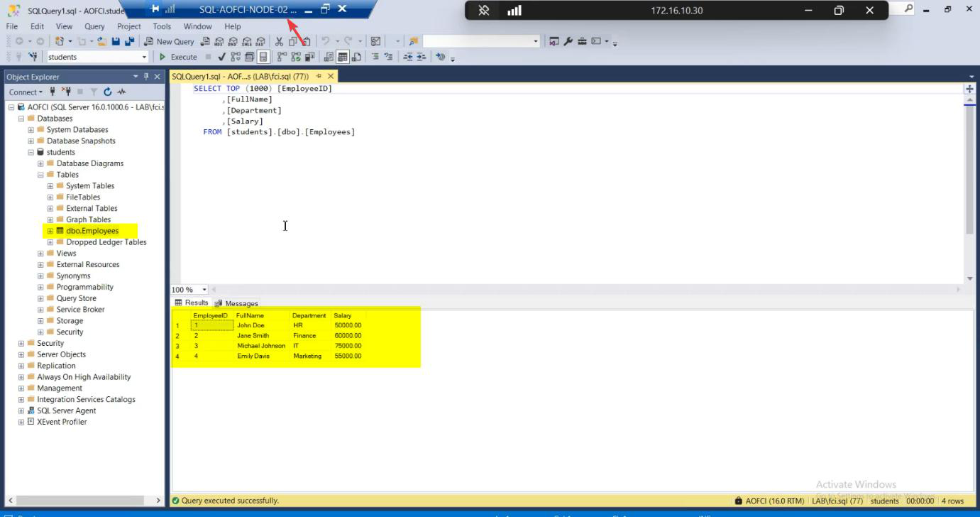Viewport: 980px width, 517px height.
Task: Select the SQLQuery1.sql document tab
Action: pos(241,76)
